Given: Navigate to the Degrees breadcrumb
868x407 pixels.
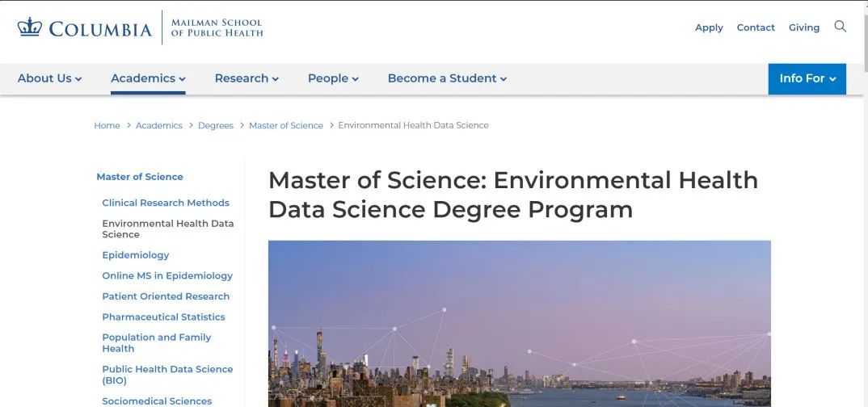Looking at the screenshot, I should [216, 125].
